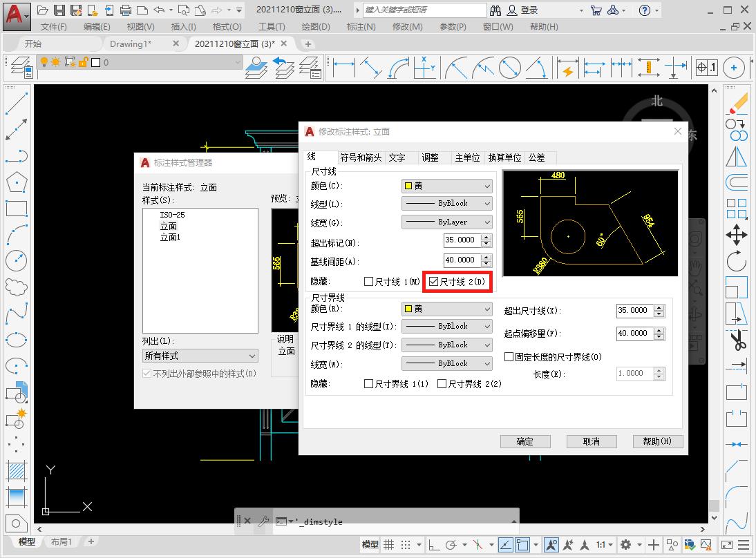Select the Arc Length dimension tool
The height and width of the screenshot is (558, 756).
click(x=399, y=68)
